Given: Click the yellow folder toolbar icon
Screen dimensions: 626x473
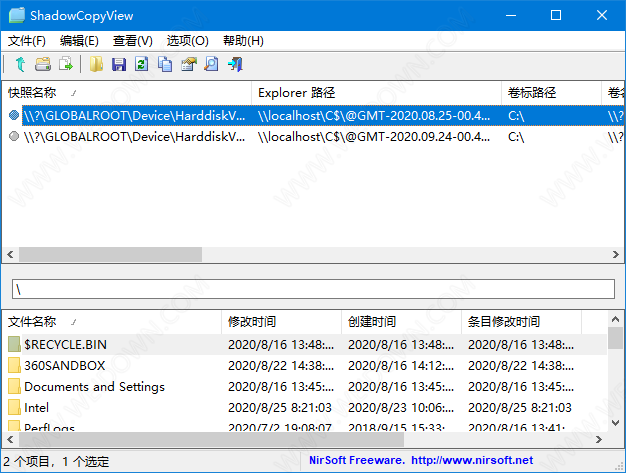Looking at the screenshot, I should click(x=96, y=64).
